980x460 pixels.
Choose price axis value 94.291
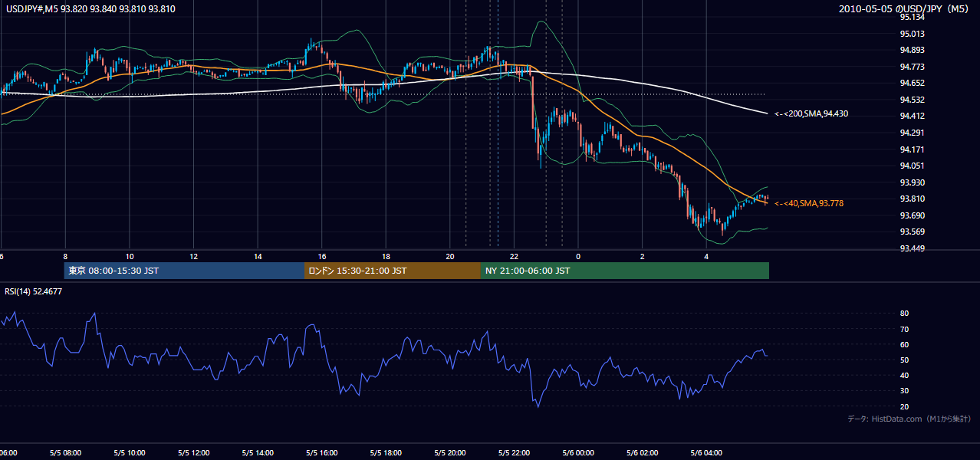(912, 133)
